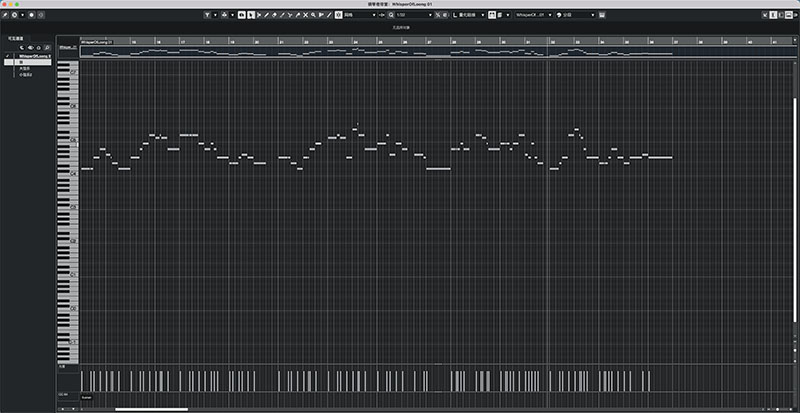Open the ruler format arrow at the ruler's right end
800x413 pixels.
click(794, 40)
